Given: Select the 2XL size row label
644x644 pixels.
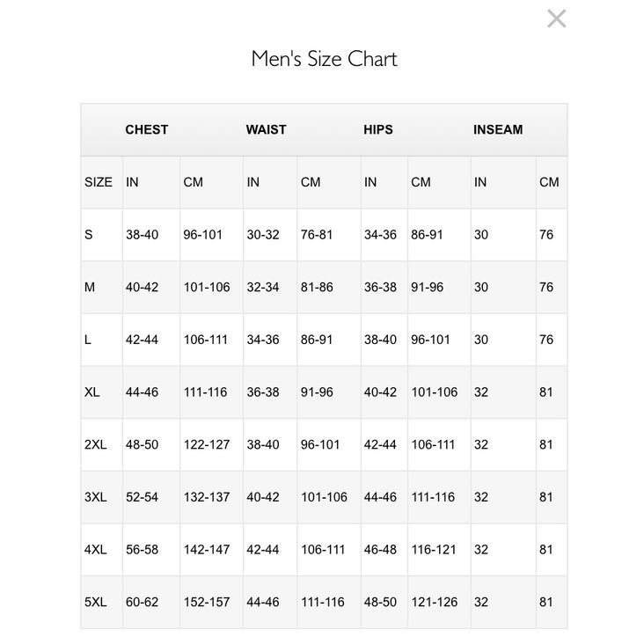Looking at the screenshot, I should point(96,444).
